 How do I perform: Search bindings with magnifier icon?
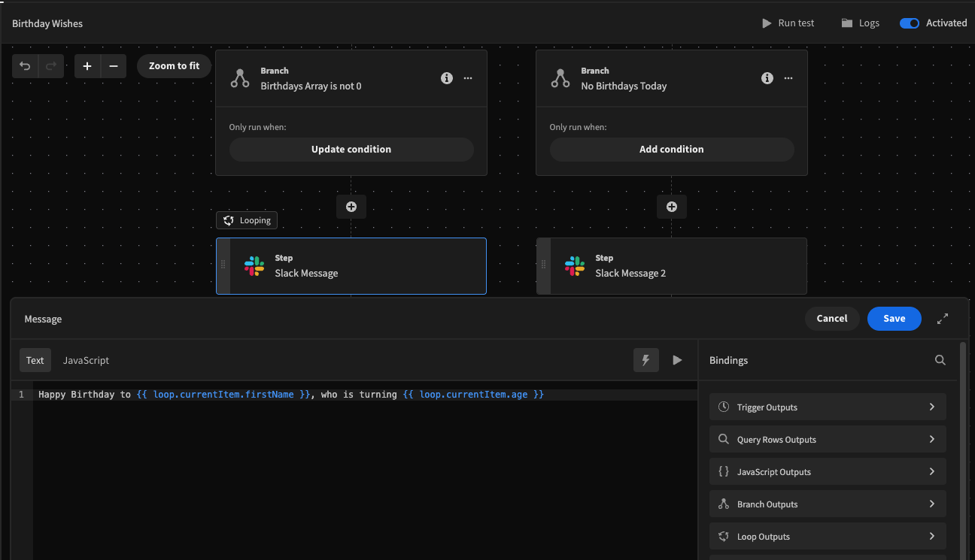(940, 360)
